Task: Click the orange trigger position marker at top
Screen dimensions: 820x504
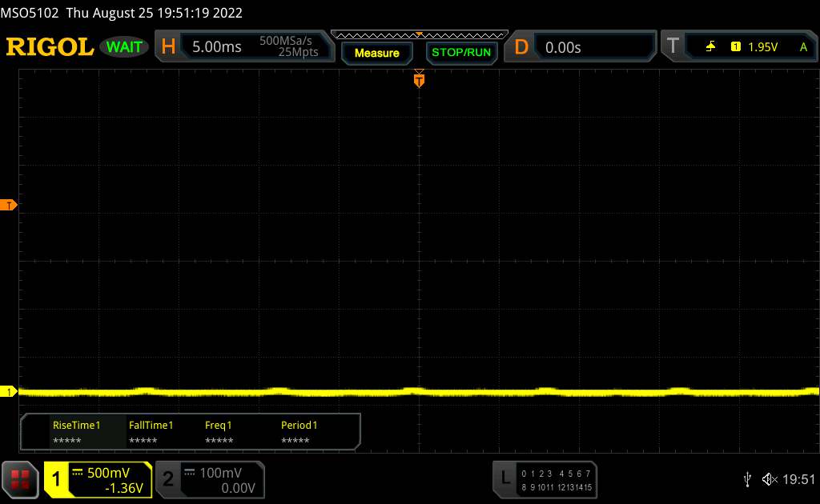Action: [x=419, y=79]
